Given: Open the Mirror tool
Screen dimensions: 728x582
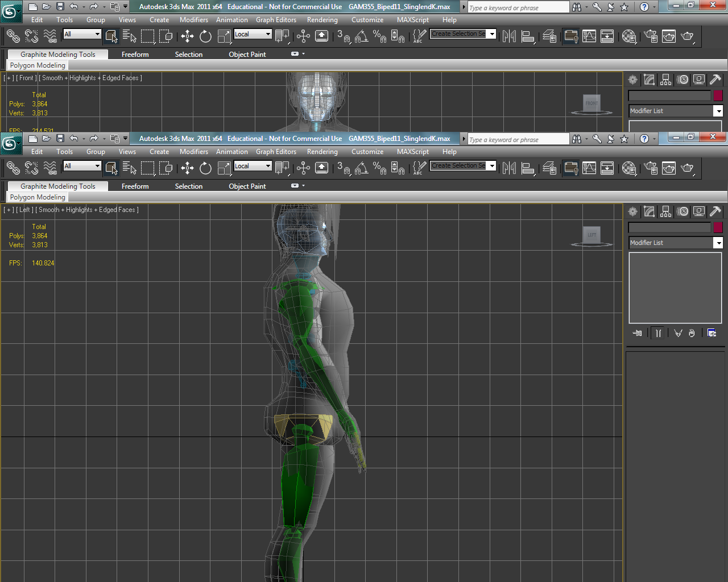Looking at the screenshot, I should [509, 168].
